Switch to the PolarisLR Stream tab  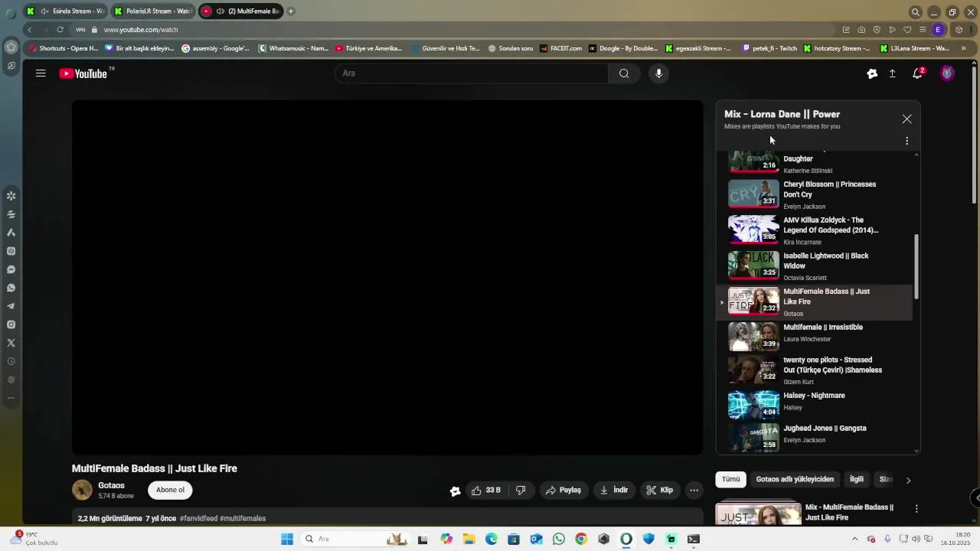152,11
